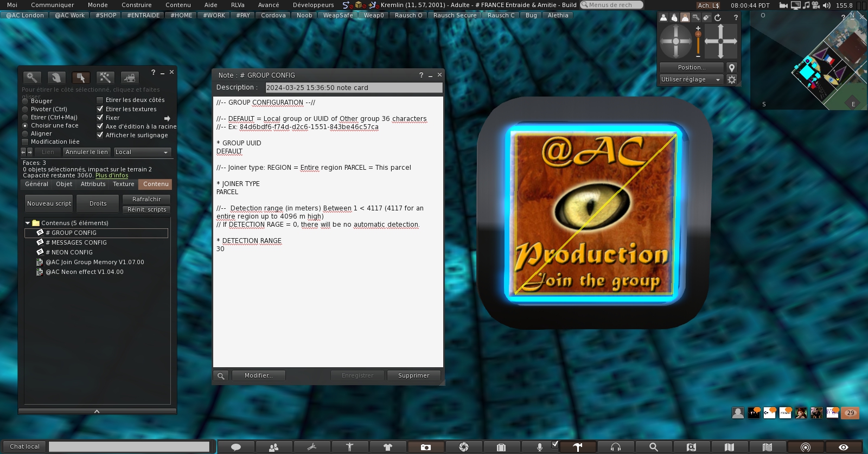Click the 'Nouveau script' button

point(49,204)
